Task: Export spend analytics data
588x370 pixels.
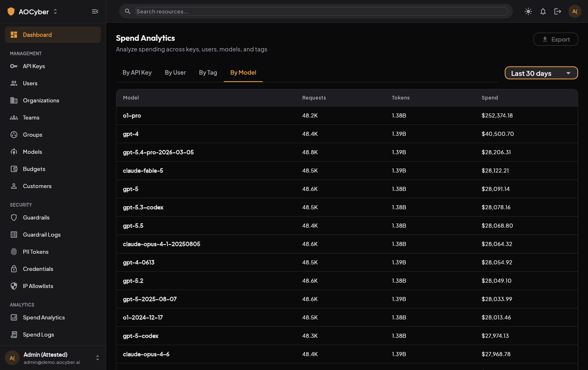Action: [x=556, y=39]
